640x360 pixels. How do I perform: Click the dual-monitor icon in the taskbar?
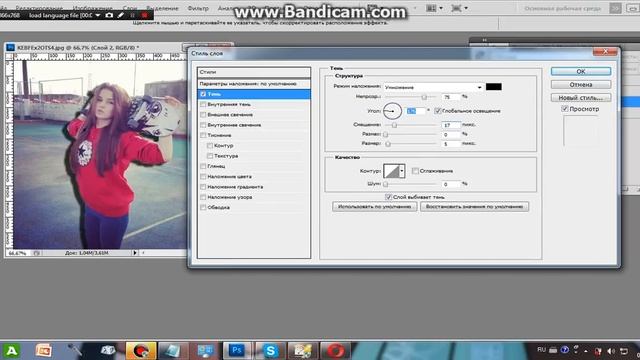click(205, 350)
